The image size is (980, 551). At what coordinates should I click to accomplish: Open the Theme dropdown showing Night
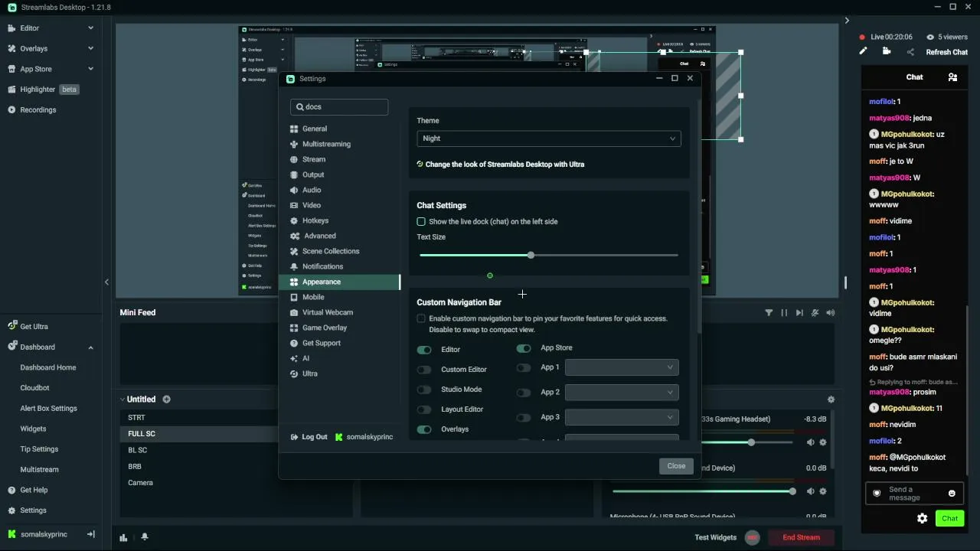[549, 139]
